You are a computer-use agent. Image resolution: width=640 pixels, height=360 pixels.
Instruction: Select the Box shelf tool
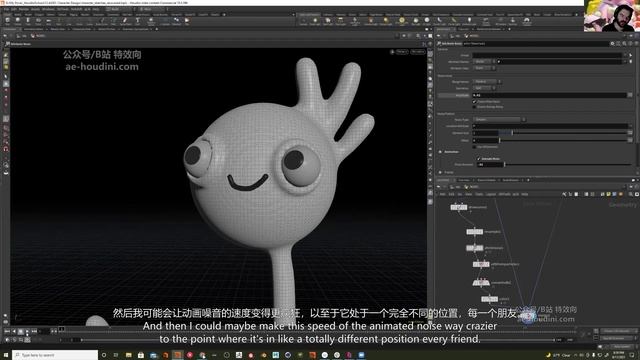(7, 21)
